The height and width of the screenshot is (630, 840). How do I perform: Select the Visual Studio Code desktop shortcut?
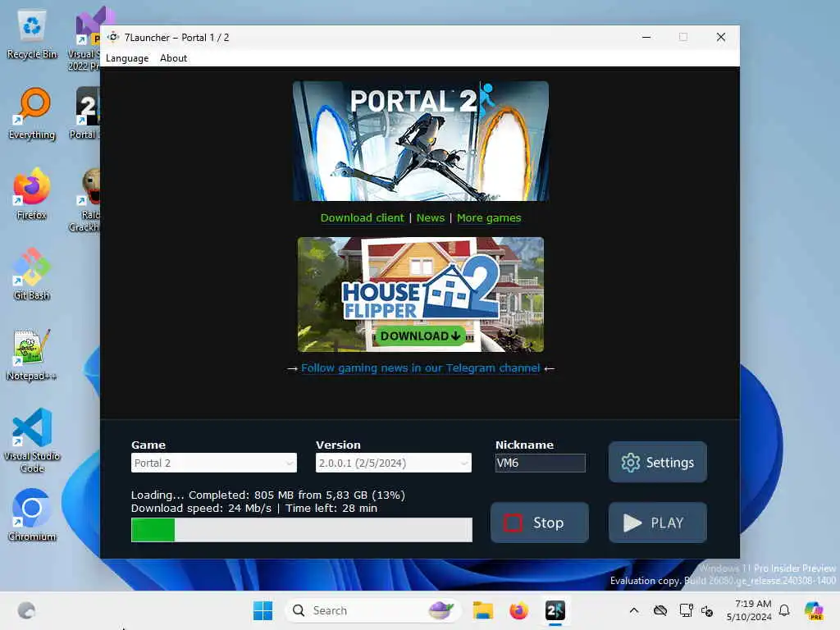pyautogui.click(x=32, y=441)
